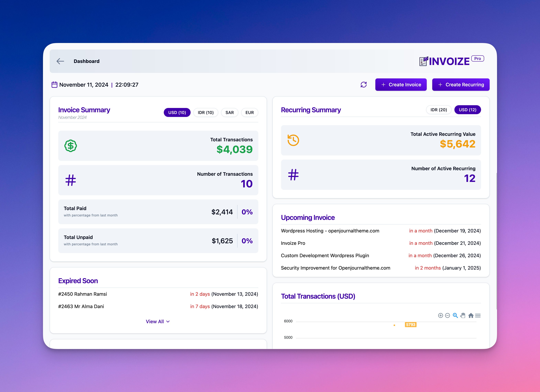This screenshot has height=392, width=540.
Task: Click the chart zoom-in plus icon
Action: click(x=440, y=315)
